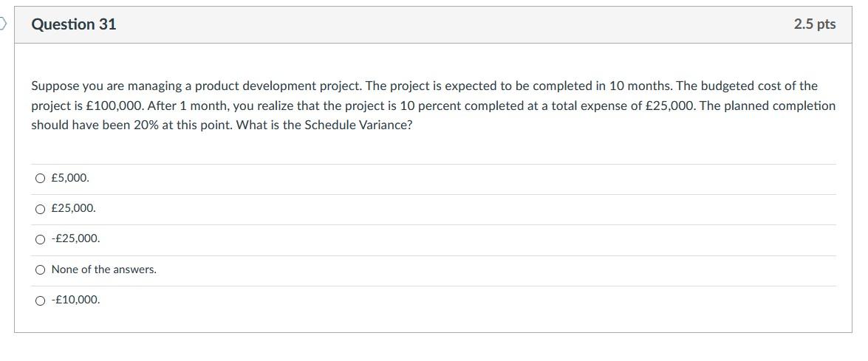Click the empty middle of the question header bar
Screen dimensions: 868x361
pos(443,24)
